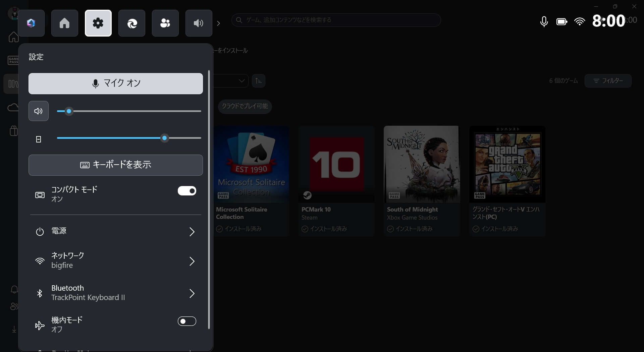Screen dimensions: 644x352
Task: Toggle the マイク オン microphone button
Action: [x=116, y=84]
